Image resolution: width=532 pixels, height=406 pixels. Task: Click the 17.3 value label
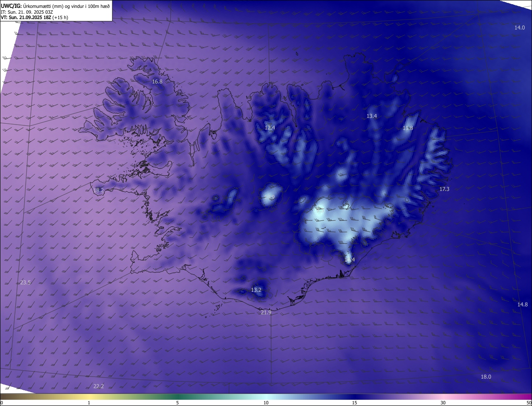tap(444, 189)
